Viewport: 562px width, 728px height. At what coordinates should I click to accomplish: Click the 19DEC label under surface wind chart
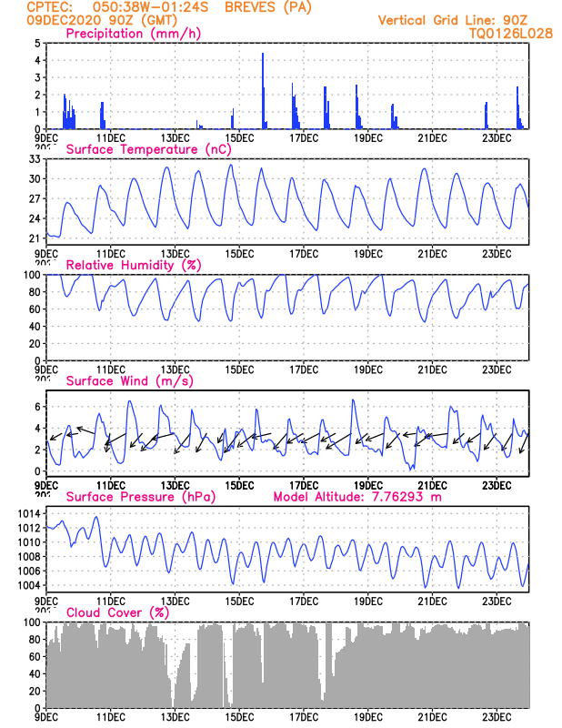click(368, 486)
